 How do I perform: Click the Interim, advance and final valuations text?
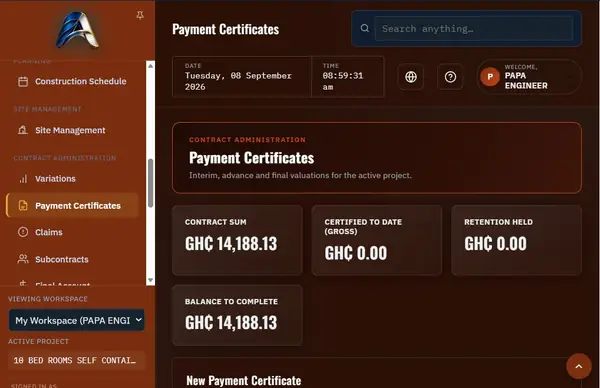pyautogui.click(x=300, y=175)
